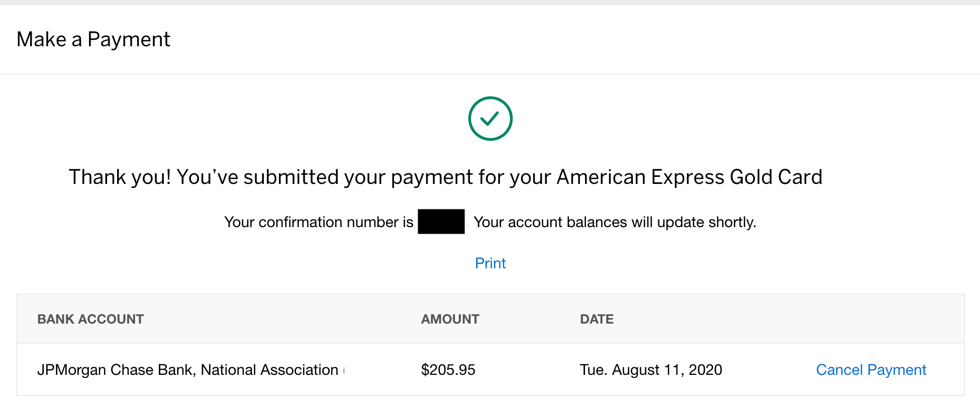Click the BANK ACCOUNT column header
This screenshot has width=980, height=403.
click(90, 319)
